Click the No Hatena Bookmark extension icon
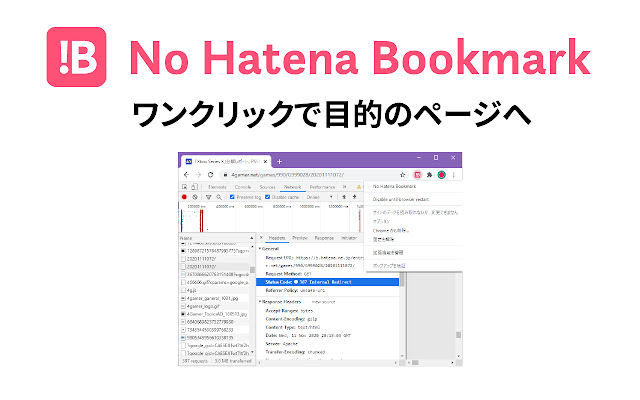Screen dimensions: 640x400 coord(417,175)
